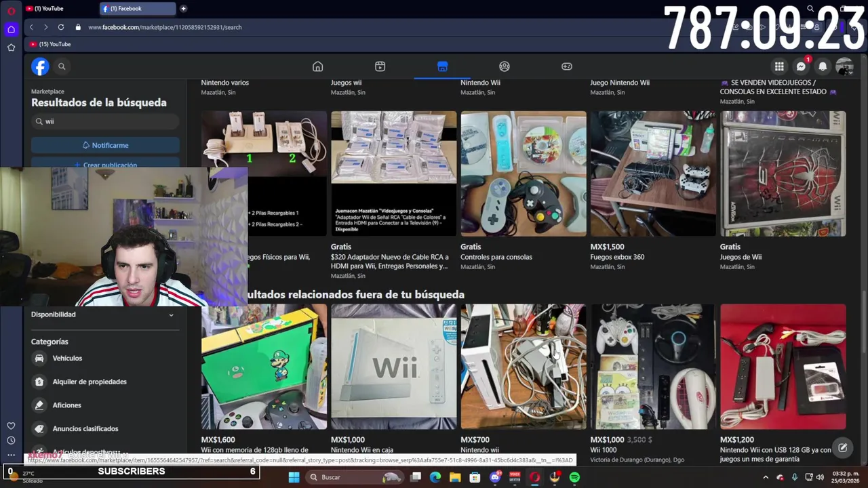Viewport: 868px width, 488px height.
Task: Open Controles para consolas listing photo
Action: [524, 174]
